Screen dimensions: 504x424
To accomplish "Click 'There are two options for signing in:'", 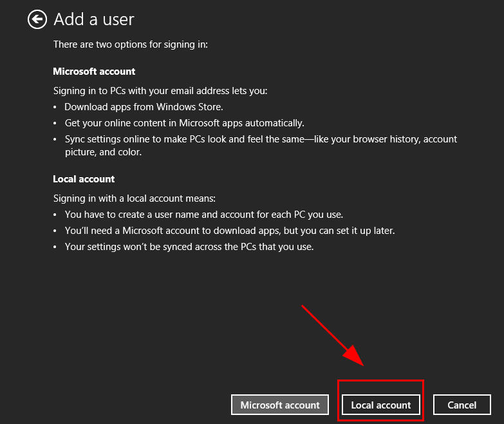I will [131, 44].
